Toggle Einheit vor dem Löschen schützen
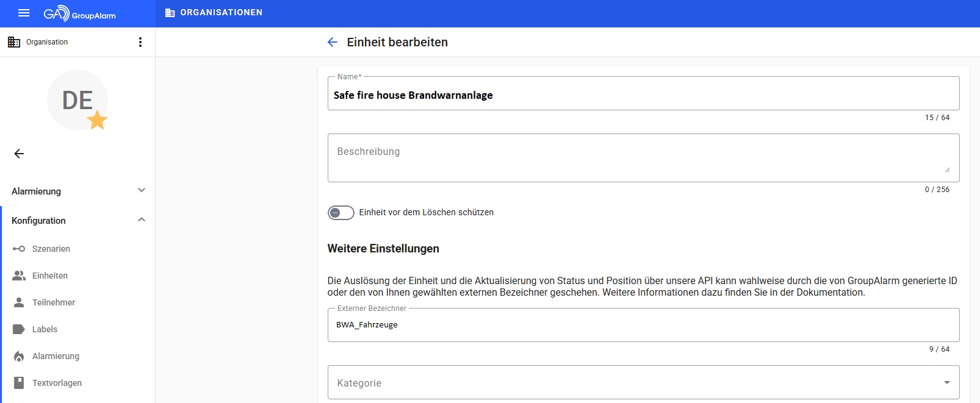 [340, 212]
